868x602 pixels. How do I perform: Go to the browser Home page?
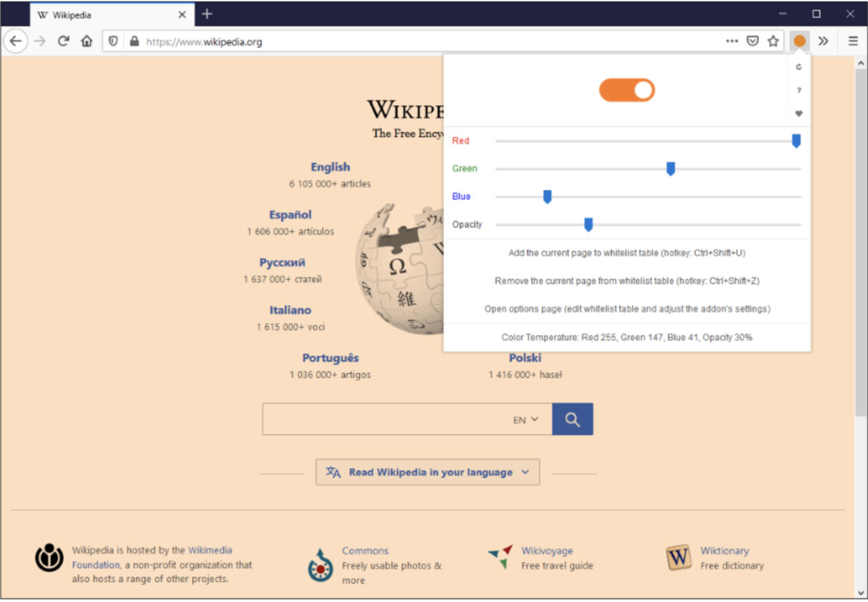click(86, 41)
